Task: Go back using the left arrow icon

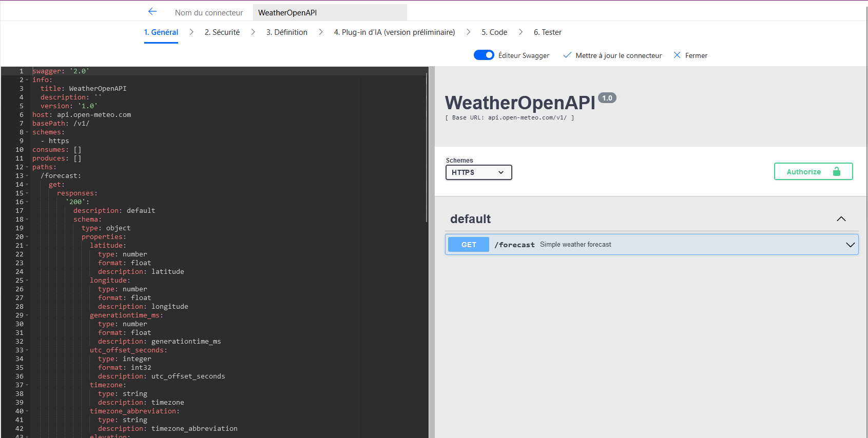Action: coord(152,11)
